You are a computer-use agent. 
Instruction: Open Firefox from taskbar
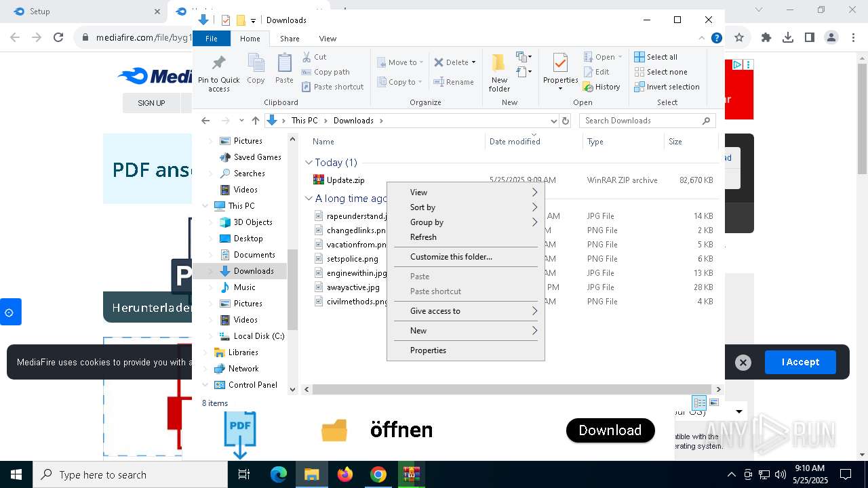pos(345,474)
